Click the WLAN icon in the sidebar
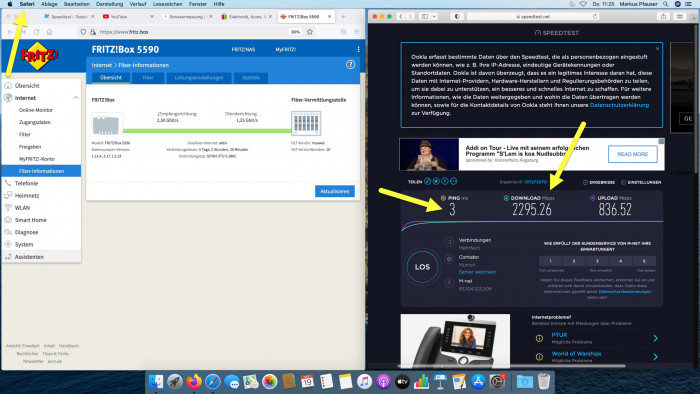The image size is (700, 394). (8, 208)
